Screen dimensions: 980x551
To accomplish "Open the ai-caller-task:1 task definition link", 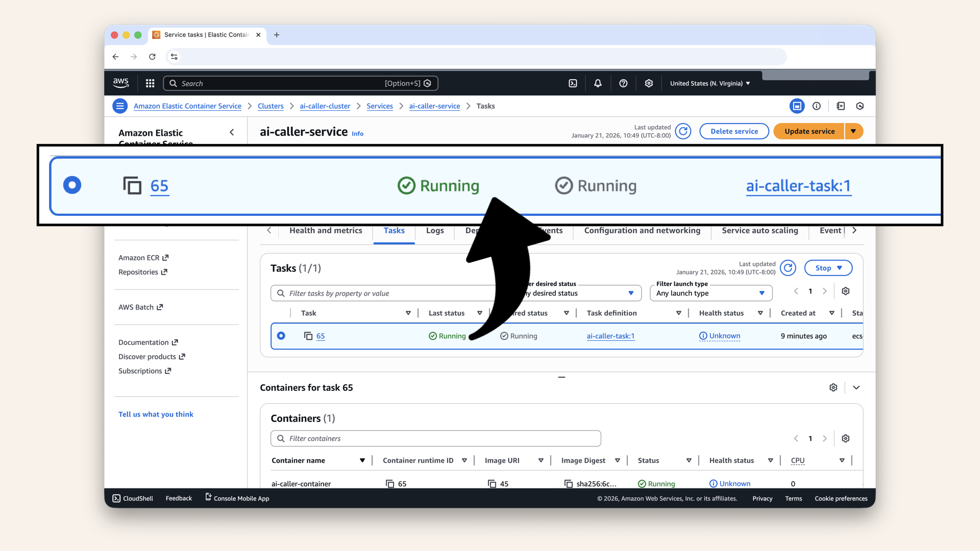I will tap(610, 336).
